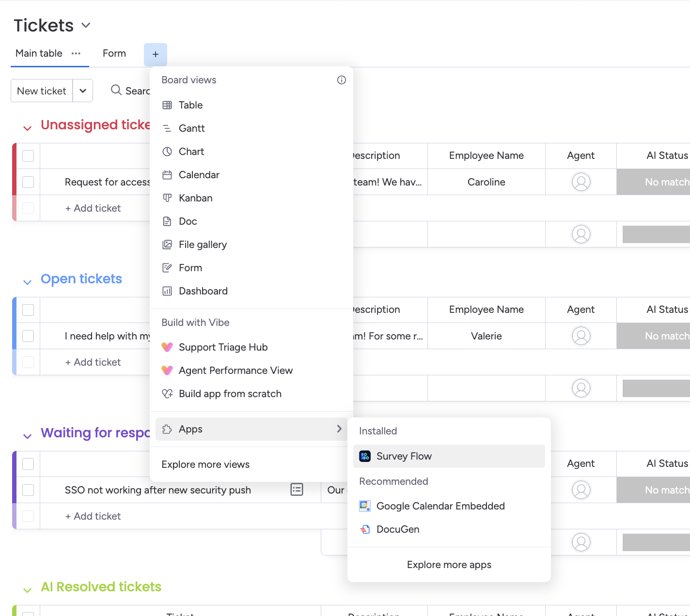
Task: Click the Agent Performance View heart icon
Action: click(167, 370)
